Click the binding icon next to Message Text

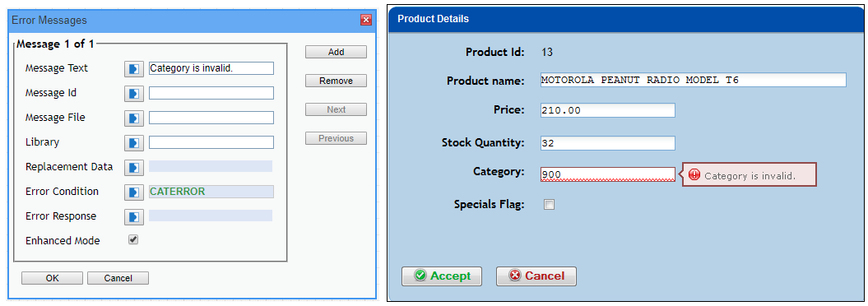(x=133, y=68)
